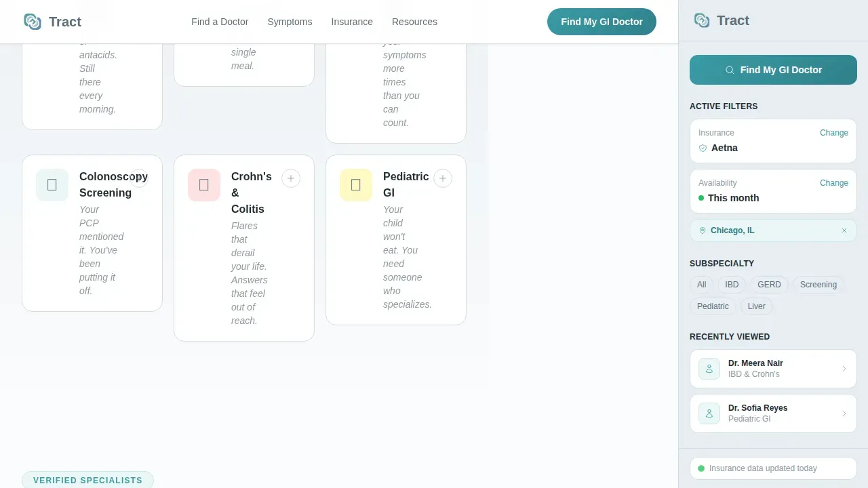The width and height of the screenshot is (868, 488).
Task: Select the GERD subspecialty chip
Action: [769, 285]
